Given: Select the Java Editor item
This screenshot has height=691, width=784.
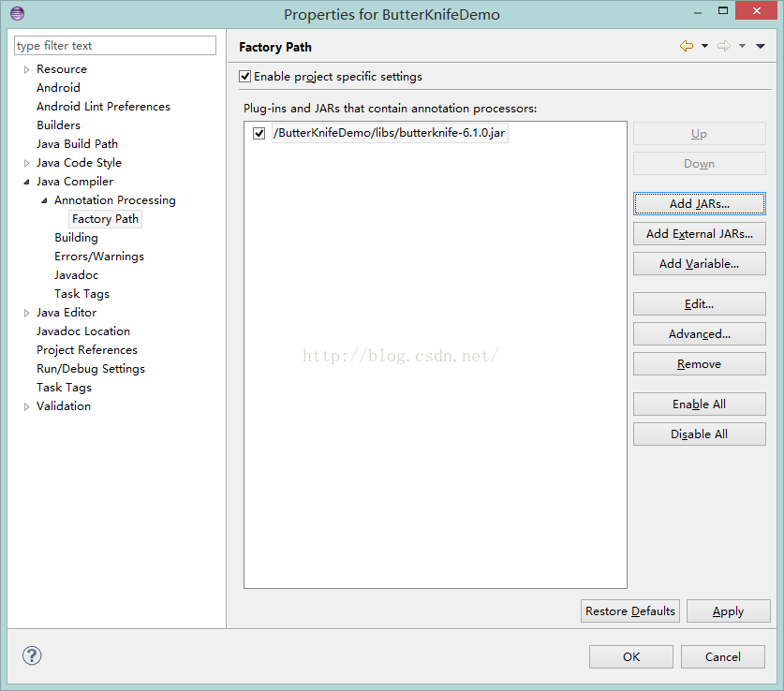Looking at the screenshot, I should (x=67, y=313).
